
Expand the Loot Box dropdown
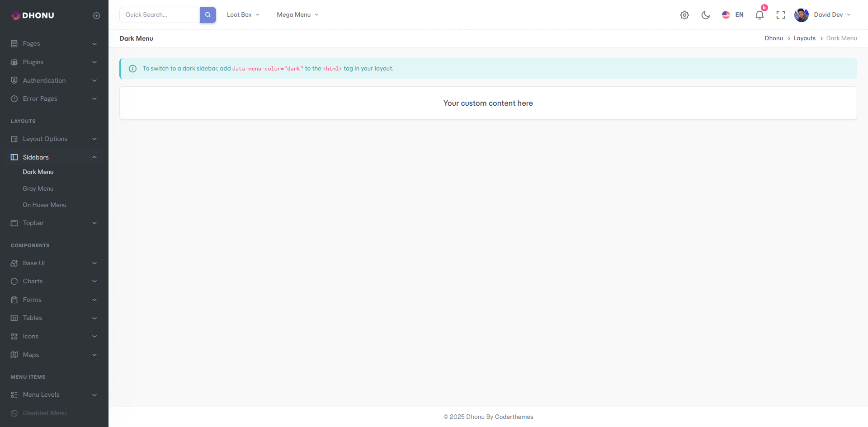click(243, 15)
